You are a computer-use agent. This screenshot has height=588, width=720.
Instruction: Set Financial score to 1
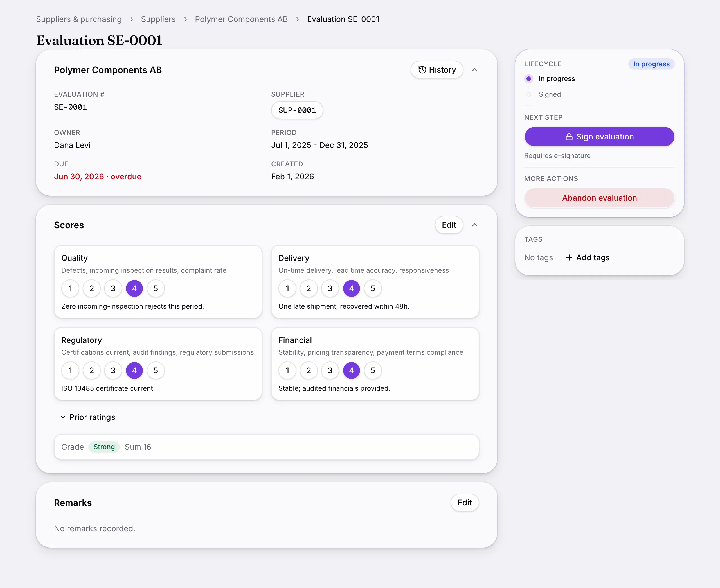click(x=287, y=370)
